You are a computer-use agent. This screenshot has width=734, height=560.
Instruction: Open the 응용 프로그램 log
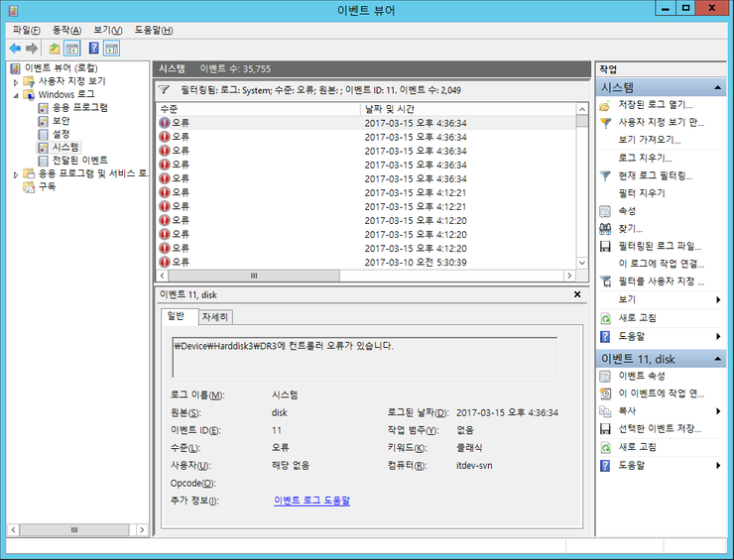pos(79,108)
